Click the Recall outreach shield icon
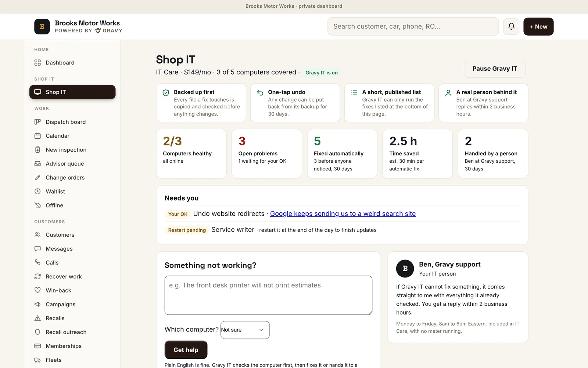Image resolution: width=588 pixels, height=368 pixels. [37, 332]
